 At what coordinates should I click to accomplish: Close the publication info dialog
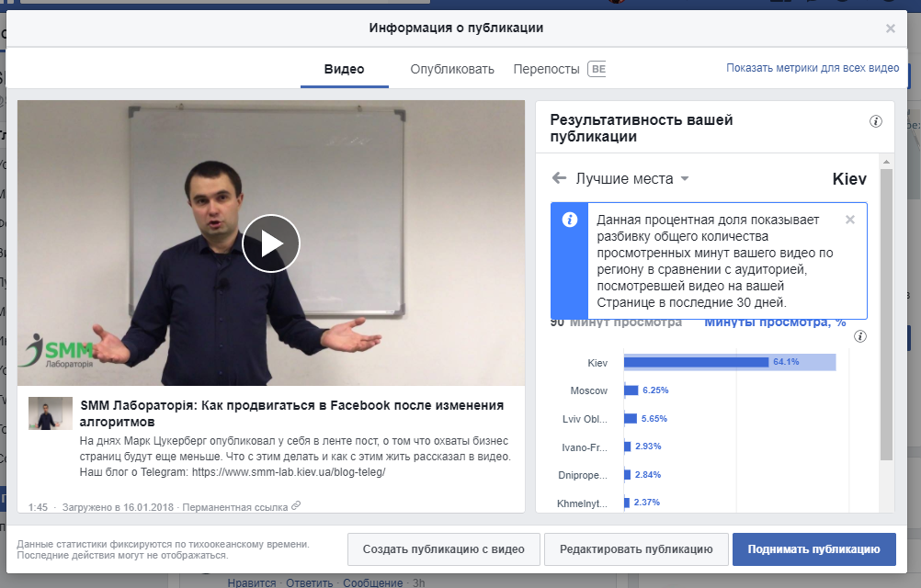(x=891, y=28)
